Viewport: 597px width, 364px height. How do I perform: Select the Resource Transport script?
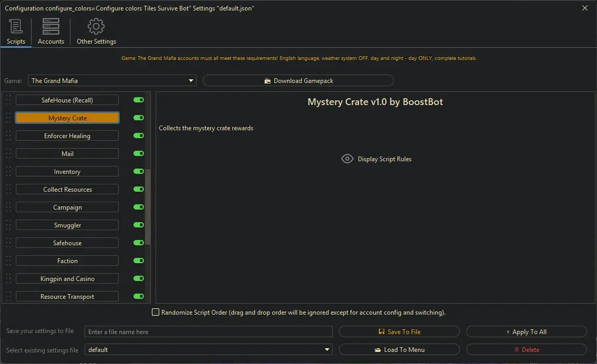[x=67, y=297]
